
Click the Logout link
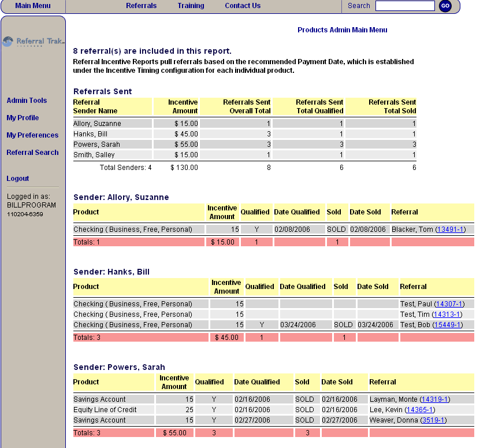pos(17,178)
